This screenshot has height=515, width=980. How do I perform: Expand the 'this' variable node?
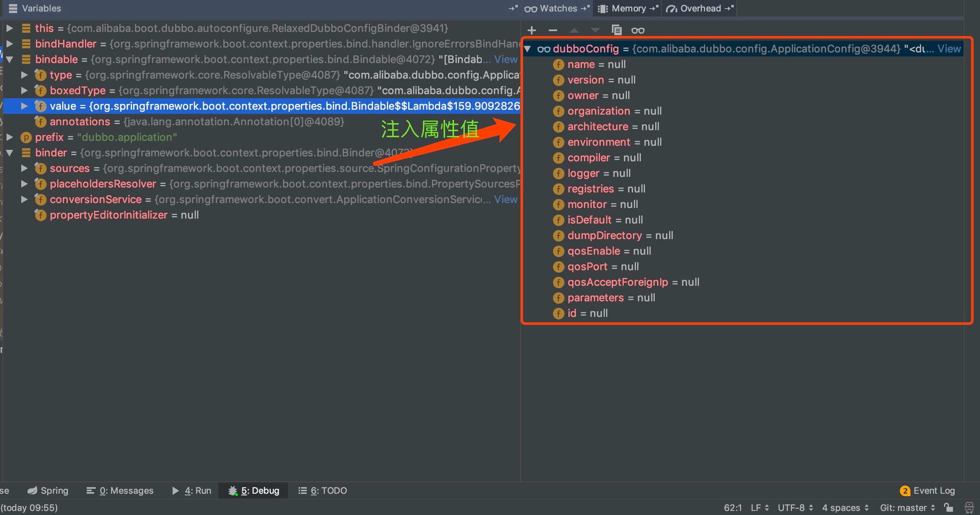[9, 28]
